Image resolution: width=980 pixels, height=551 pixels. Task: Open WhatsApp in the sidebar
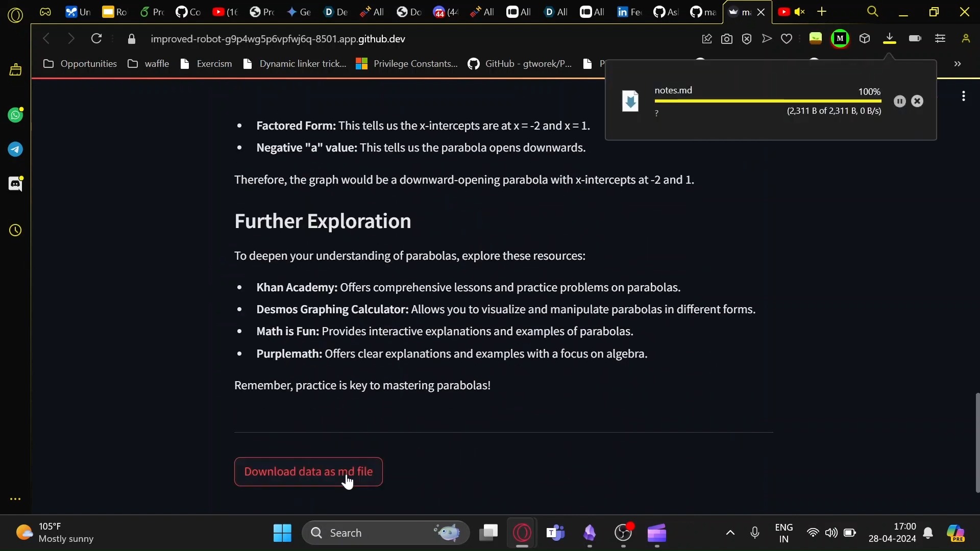[x=15, y=115]
